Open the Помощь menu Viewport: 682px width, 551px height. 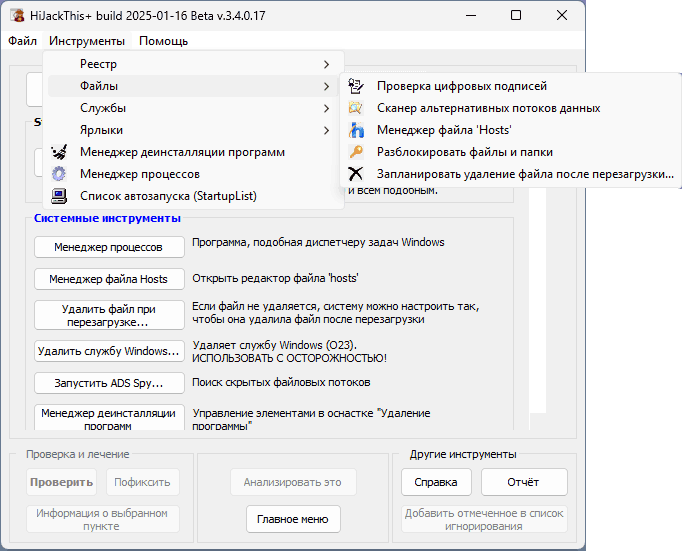tap(164, 41)
